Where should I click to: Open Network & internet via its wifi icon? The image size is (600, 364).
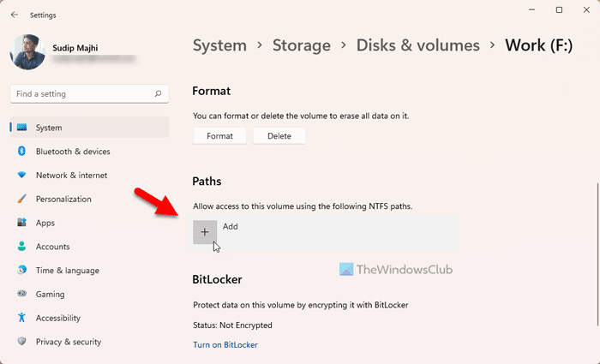(x=22, y=176)
